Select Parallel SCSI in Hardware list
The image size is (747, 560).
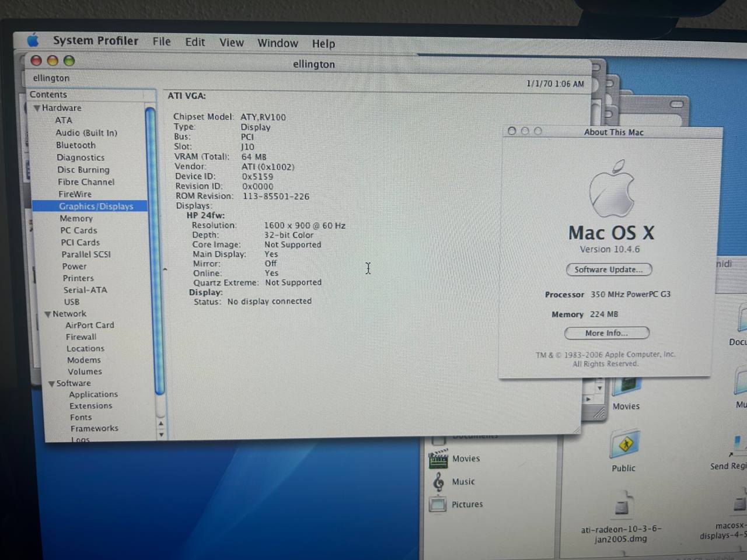[x=86, y=254]
